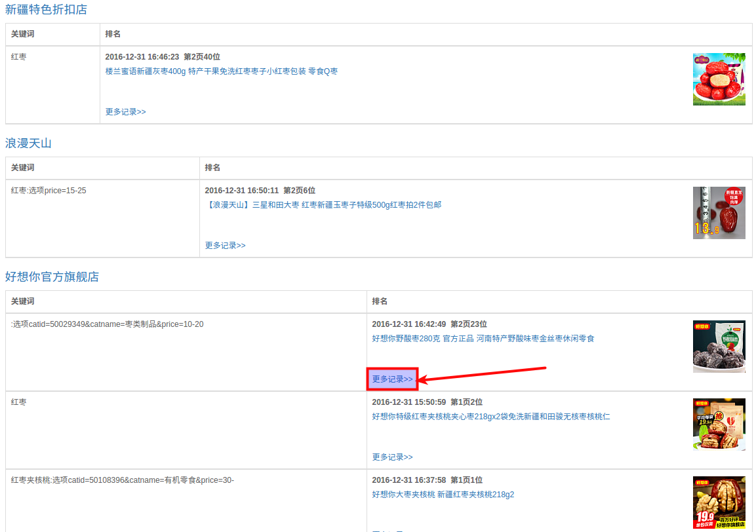Viewport: 756px width, 532px height.
Task: Select ranking text 2016-12-31 16:42:49 第2页23位
Action: pyautogui.click(x=429, y=324)
